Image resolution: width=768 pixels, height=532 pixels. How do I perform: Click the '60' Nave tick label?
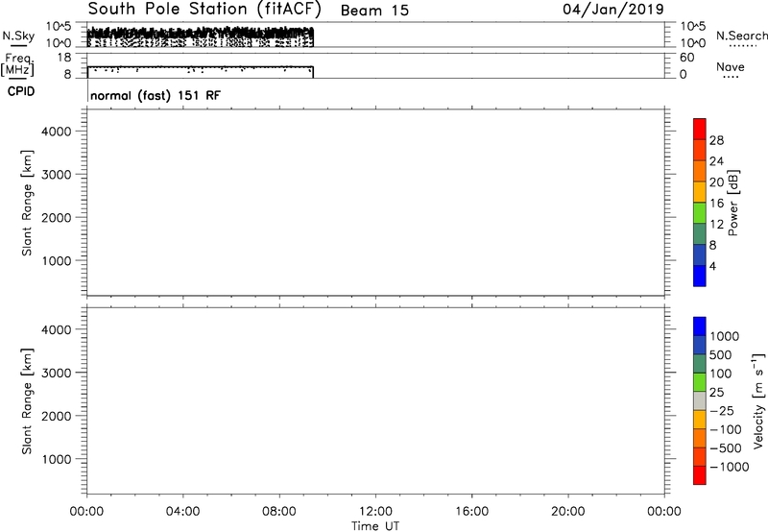coord(686,58)
